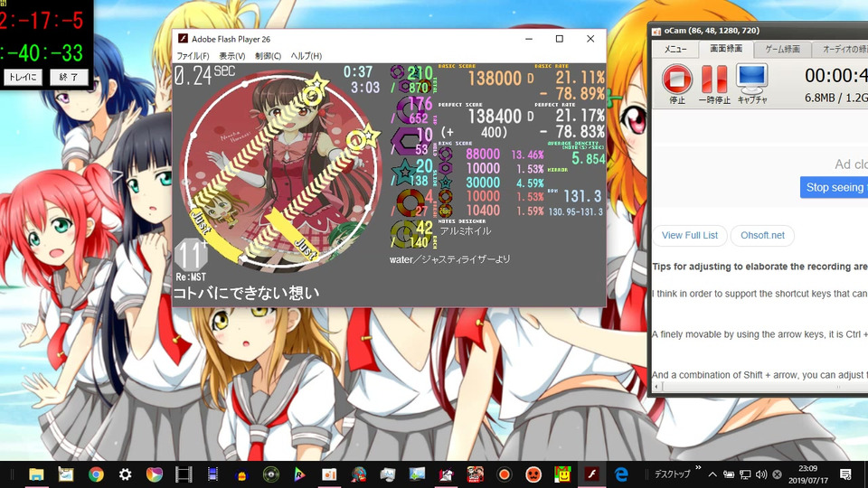Select the Adobe Flash Player taskbar icon

pos(591,474)
